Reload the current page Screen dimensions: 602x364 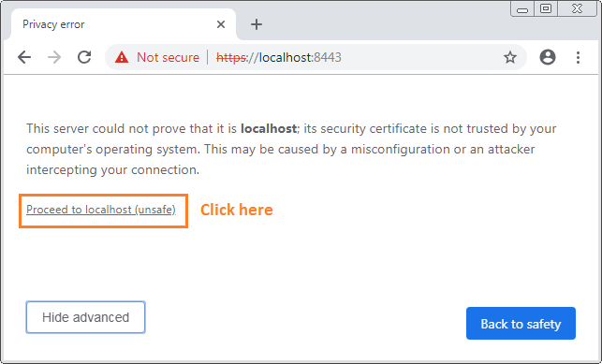point(84,57)
